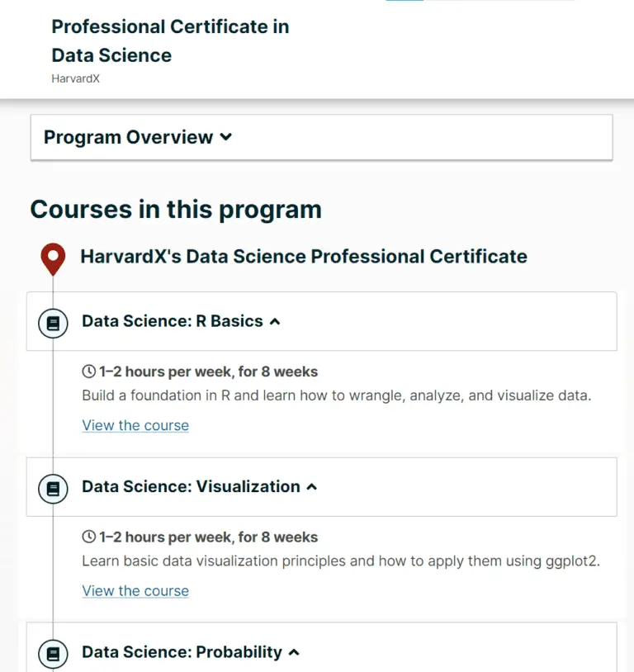The image size is (634, 672).
Task: Click the clock icon showing weekly hours
Action: click(87, 371)
